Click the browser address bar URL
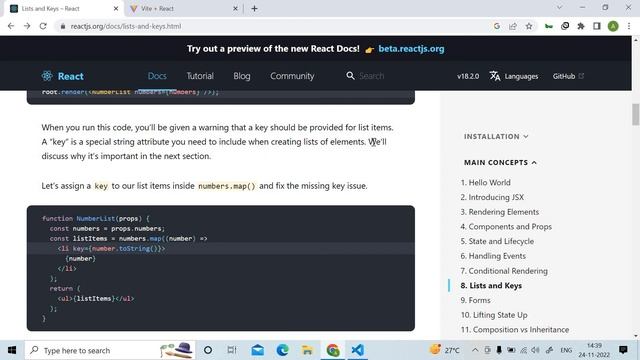 pos(126,26)
